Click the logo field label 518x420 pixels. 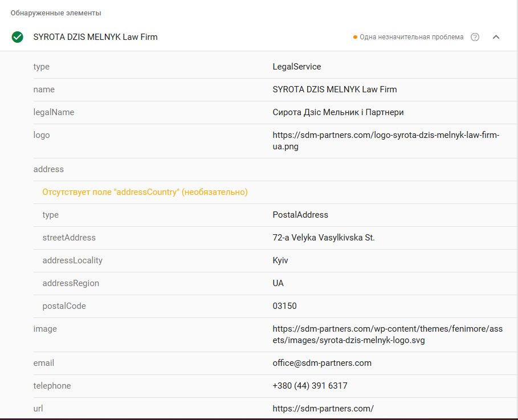click(x=42, y=135)
